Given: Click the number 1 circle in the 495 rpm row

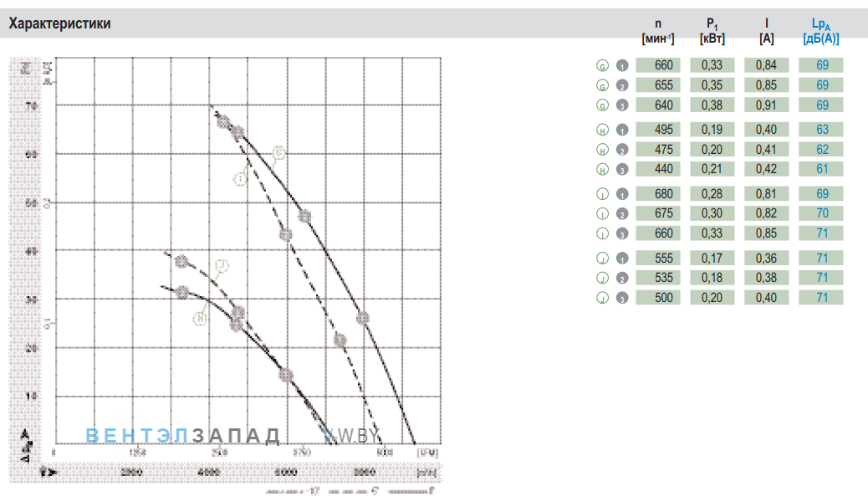Looking at the screenshot, I should (x=622, y=131).
